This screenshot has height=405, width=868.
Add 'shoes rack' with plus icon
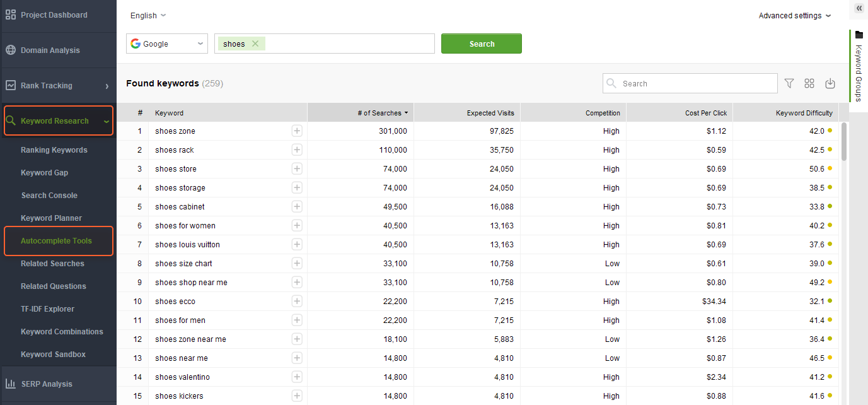point(297,150)
